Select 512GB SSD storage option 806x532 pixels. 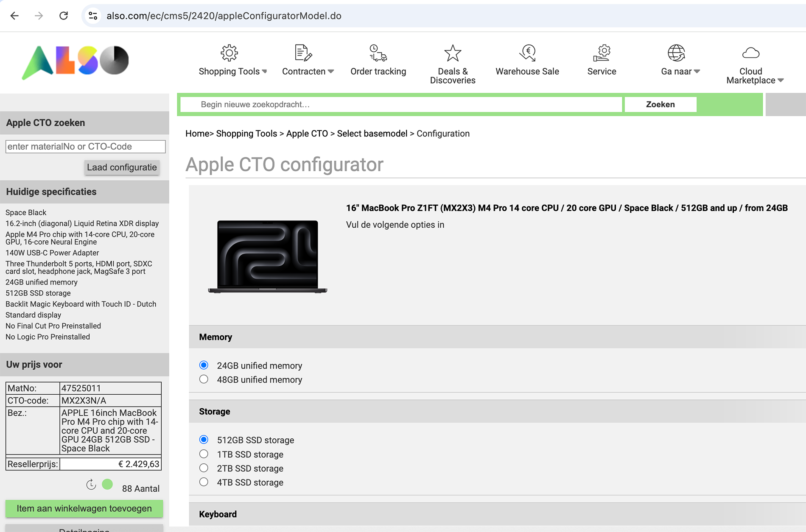point(204,440)
